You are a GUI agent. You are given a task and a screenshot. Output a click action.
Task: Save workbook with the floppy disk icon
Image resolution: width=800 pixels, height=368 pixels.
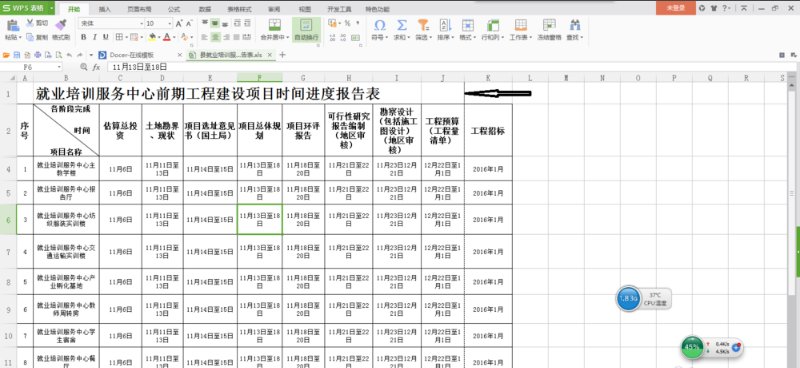pos(17,55)
